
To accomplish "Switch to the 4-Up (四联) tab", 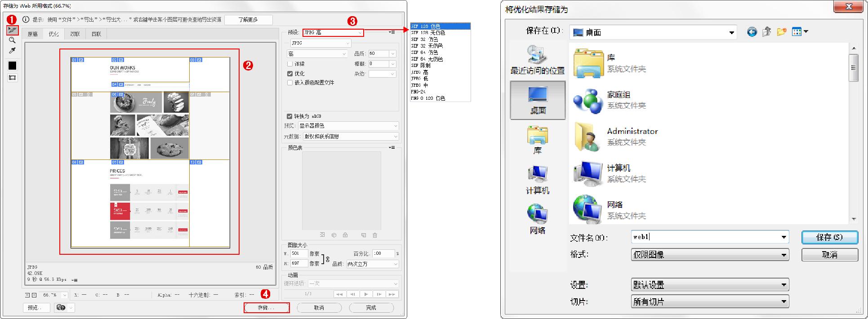I will pos(96,34).
